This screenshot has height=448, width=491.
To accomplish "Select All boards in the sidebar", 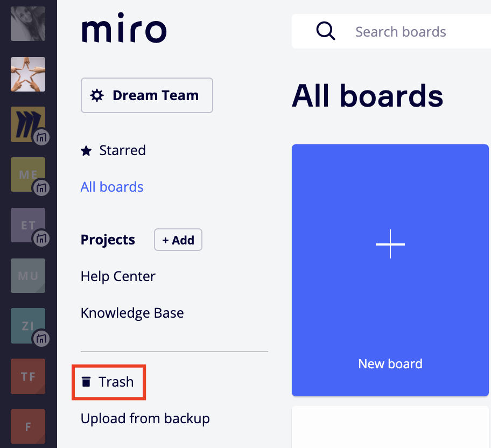I will tap(112, 187).
